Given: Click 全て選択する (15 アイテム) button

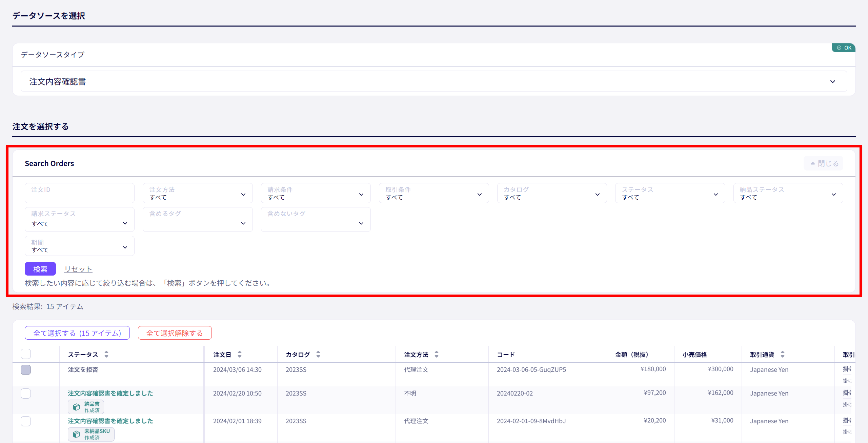Looking at the screenshot, I should pos(77,333).
